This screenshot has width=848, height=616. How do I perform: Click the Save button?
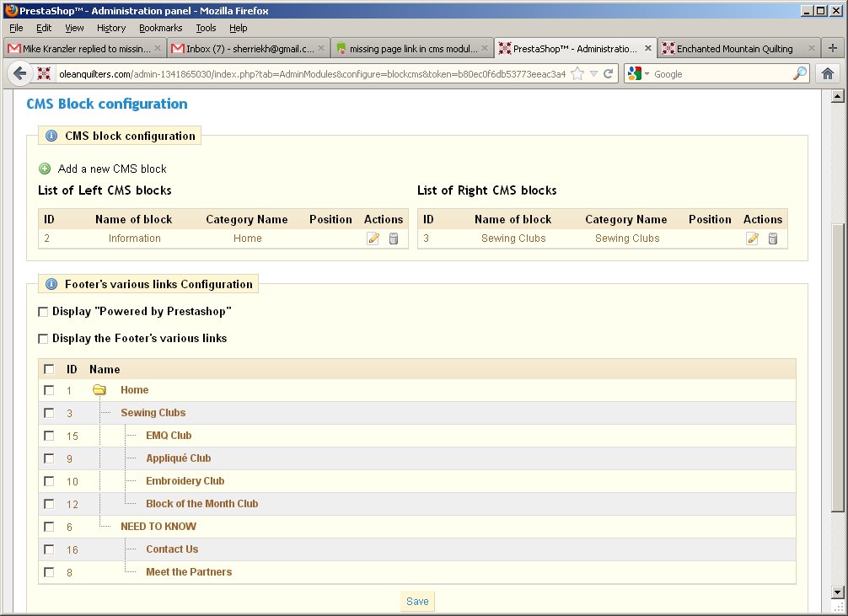click(417, 601)
